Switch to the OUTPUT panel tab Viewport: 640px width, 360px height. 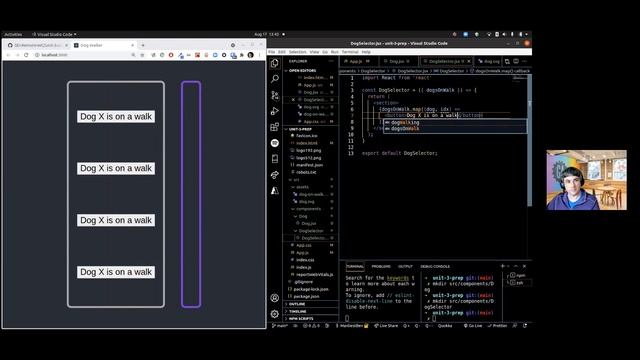pos(405,266)
